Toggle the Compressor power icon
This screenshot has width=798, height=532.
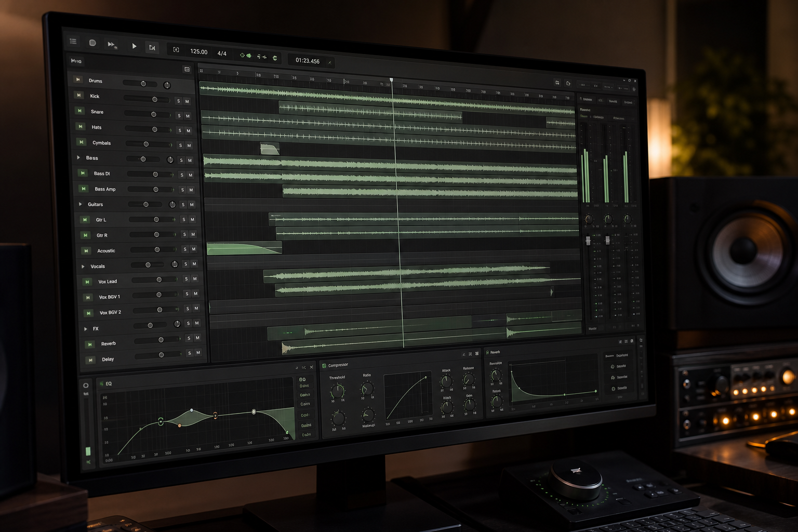pos(324,366)
